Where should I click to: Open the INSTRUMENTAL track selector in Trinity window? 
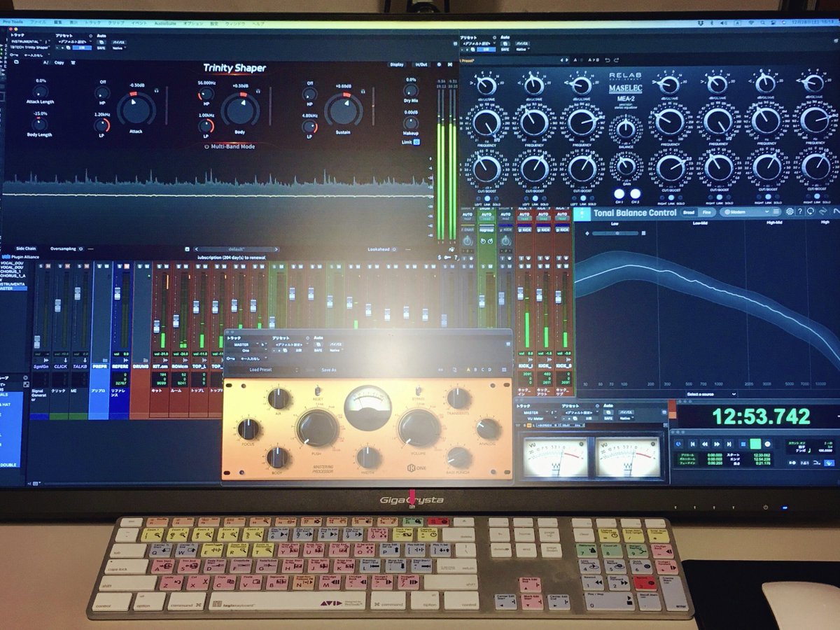(27, 41)
